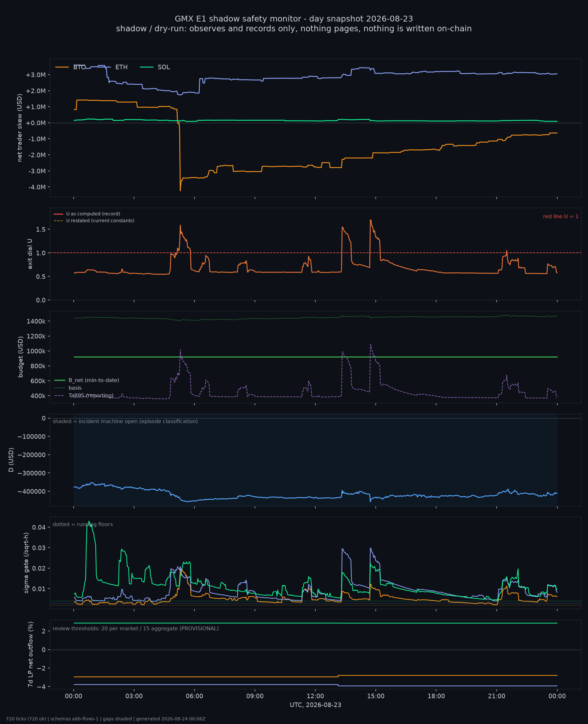Click the 'B_net (min-to-date)' legend entry

87,380
